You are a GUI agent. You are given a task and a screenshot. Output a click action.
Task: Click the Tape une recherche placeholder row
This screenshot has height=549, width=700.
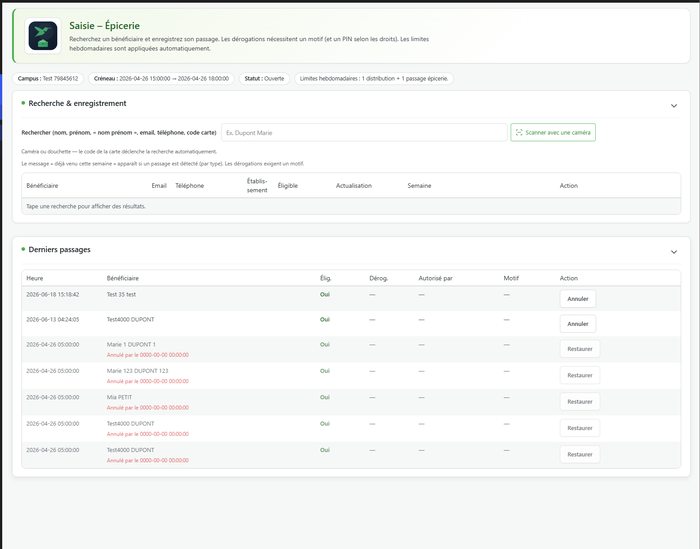click(351, 206)
